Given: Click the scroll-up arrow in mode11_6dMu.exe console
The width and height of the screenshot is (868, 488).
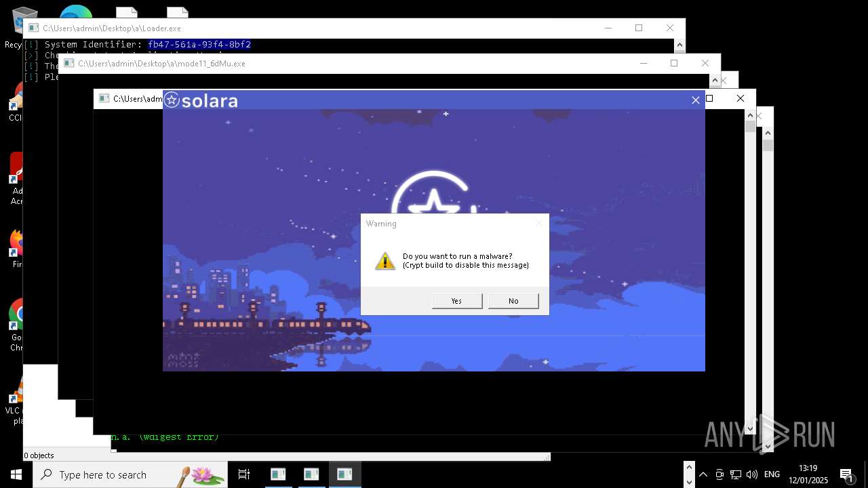Looking at the screenshot, I should point(715,80).
